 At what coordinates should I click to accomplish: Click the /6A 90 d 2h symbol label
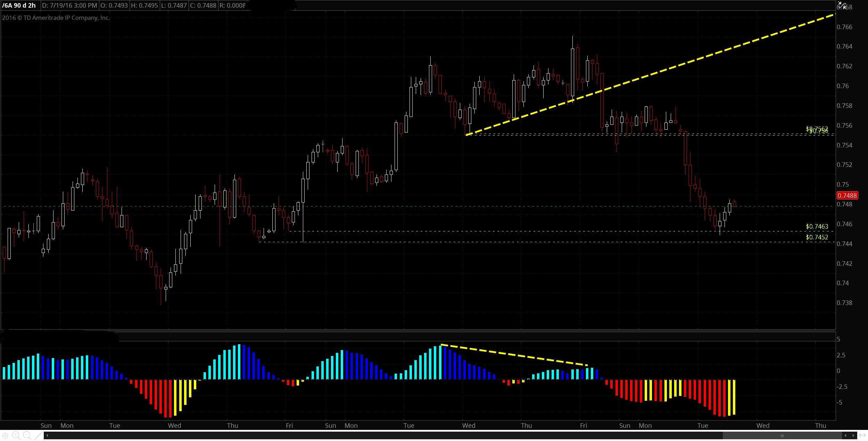tap(19, 6)
